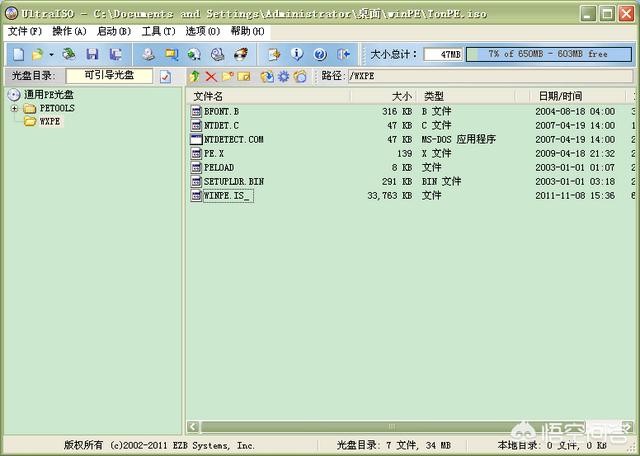640x456 pixels.
Task: Click the Open CD/DVD green arrow icon
Action: click(69, 54)
